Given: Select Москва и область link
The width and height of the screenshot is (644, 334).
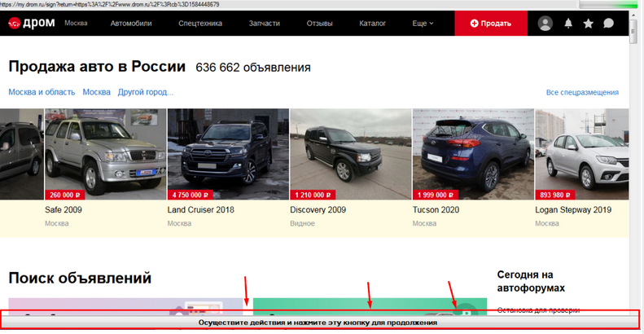Looking at the screenshot, I should tap(42, 92).
